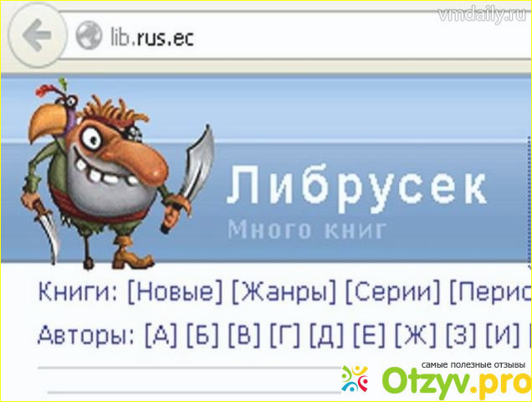Select authors letter [А]
This screenshot has height=402, width=532.
(x=161, y=336)
